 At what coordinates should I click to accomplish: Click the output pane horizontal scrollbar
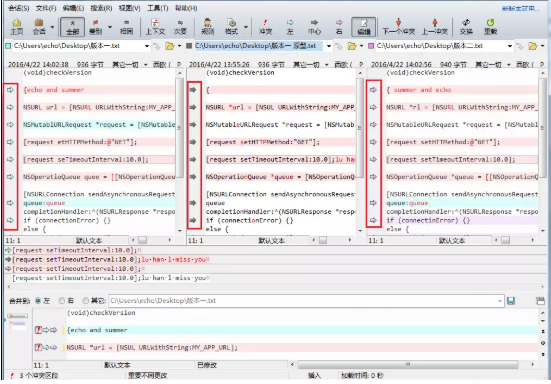coord(408,364)
